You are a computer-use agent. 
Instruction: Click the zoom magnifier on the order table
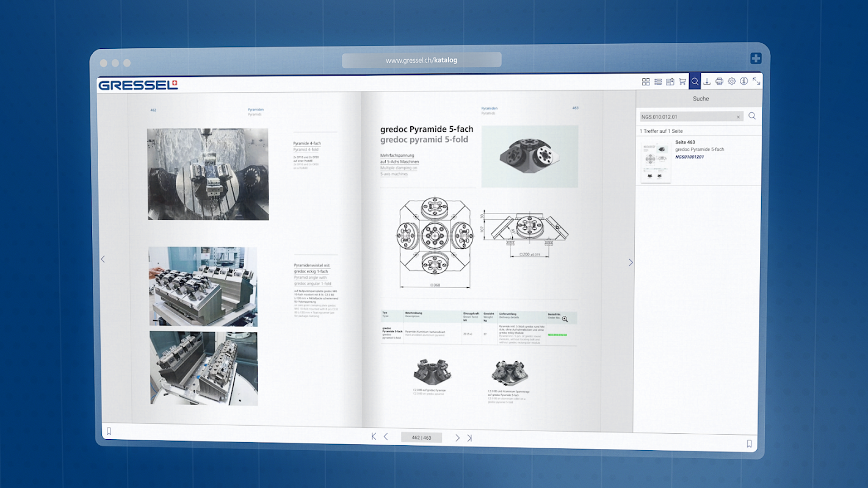pyautogui.click(x=565, y=319)
